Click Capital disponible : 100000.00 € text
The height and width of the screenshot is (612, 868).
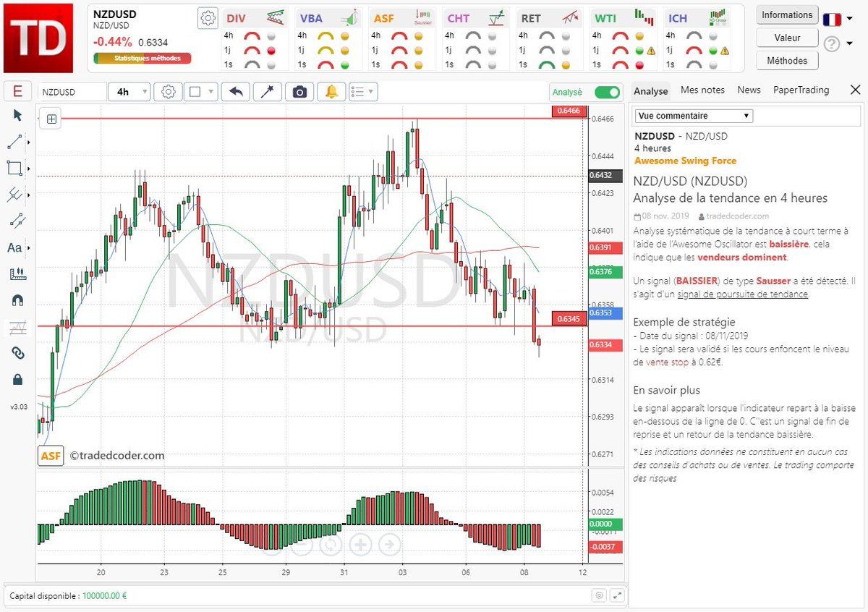[x=67, y=596]
